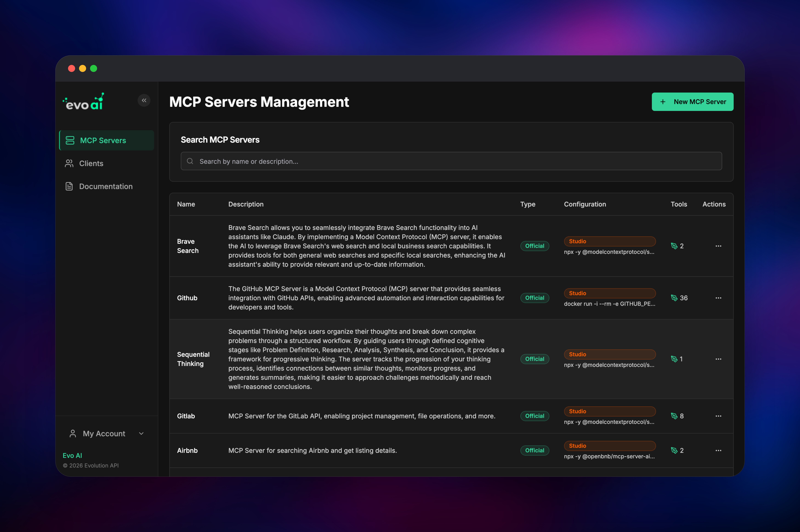Select the Airbnb server name
Screen dimensions: 800x532
click(x=187, y=451)
